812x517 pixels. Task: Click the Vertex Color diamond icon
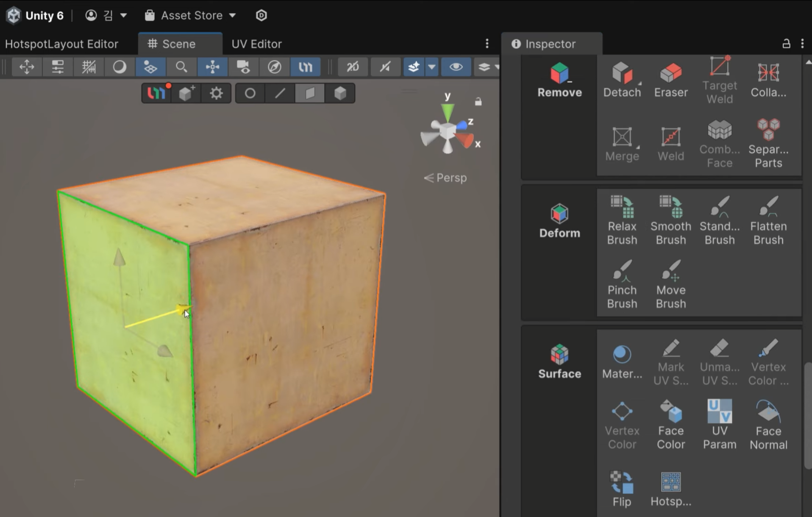pos(622,411)
